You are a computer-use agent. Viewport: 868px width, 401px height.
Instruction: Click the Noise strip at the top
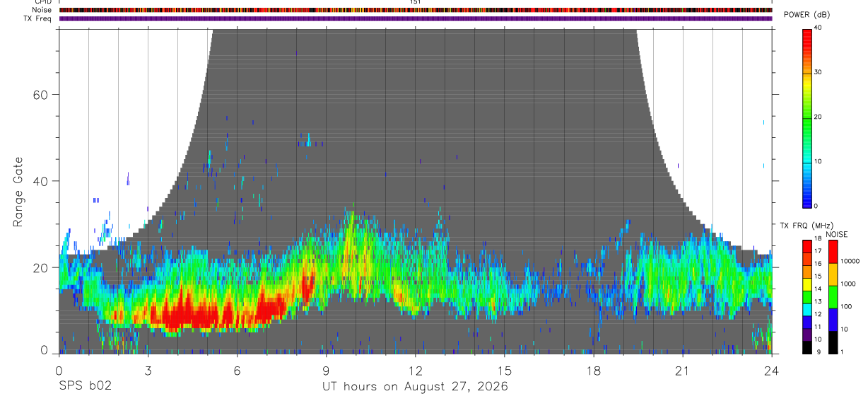pos(416,10)
